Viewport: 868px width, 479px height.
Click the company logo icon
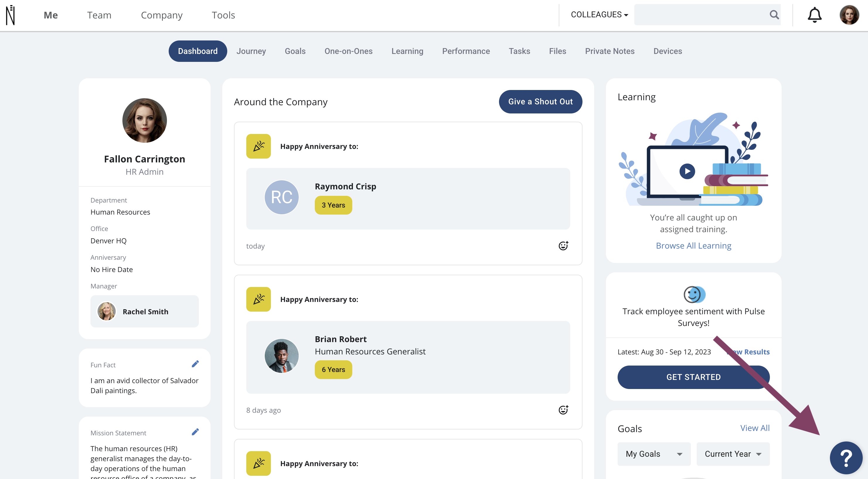pyautogui.click(x=11, y=15)
